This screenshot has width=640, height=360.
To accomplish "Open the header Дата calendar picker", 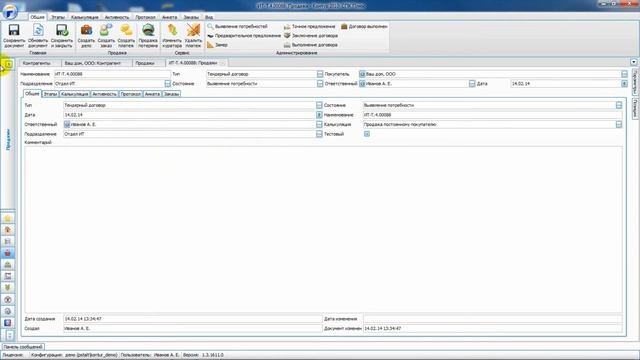I will pyautogui.click(x=624, y=84).
